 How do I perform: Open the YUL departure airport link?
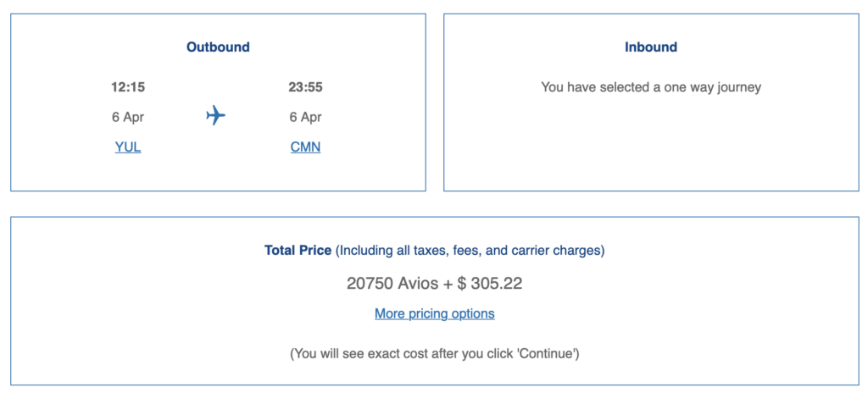pos(128,147)
